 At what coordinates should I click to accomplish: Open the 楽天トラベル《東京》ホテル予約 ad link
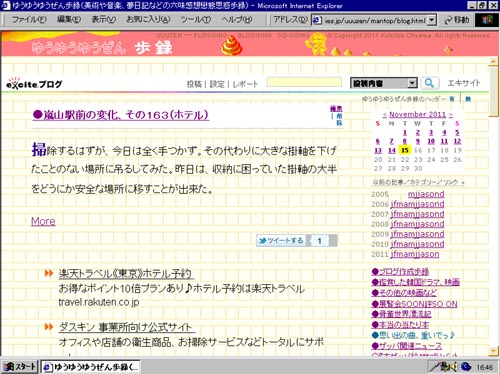click(126, 274)
